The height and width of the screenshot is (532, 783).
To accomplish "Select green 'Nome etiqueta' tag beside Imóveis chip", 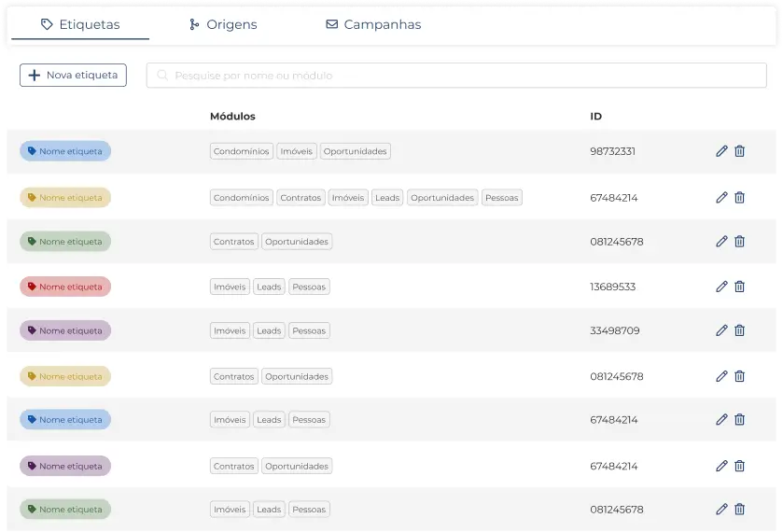I will (65, 509).
